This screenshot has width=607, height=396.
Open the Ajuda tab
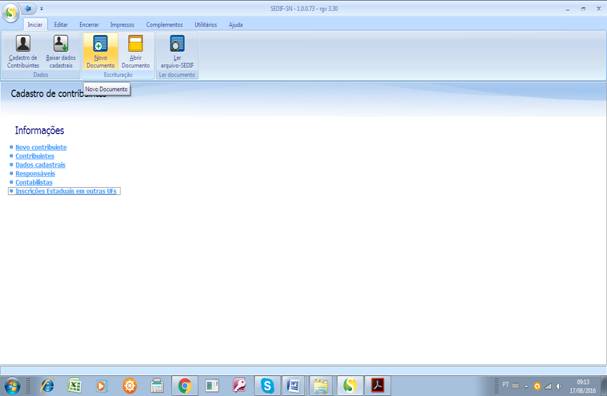(236, 24)
